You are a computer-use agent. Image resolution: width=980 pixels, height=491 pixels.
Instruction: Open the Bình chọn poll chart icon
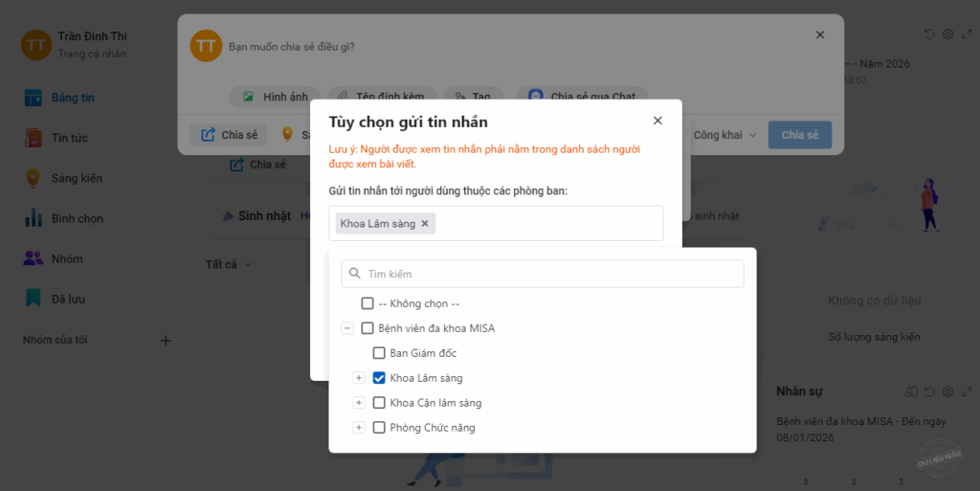click(33, 218)
